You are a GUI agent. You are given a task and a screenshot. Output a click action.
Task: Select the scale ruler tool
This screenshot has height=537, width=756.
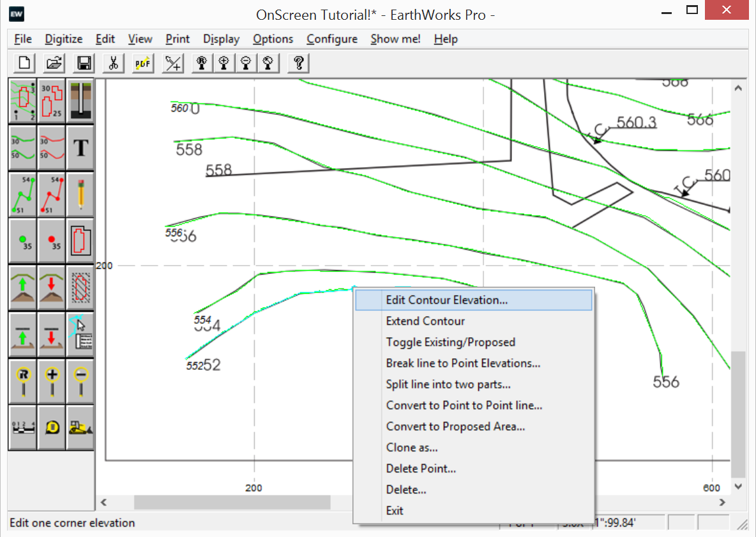click(22, 428)
